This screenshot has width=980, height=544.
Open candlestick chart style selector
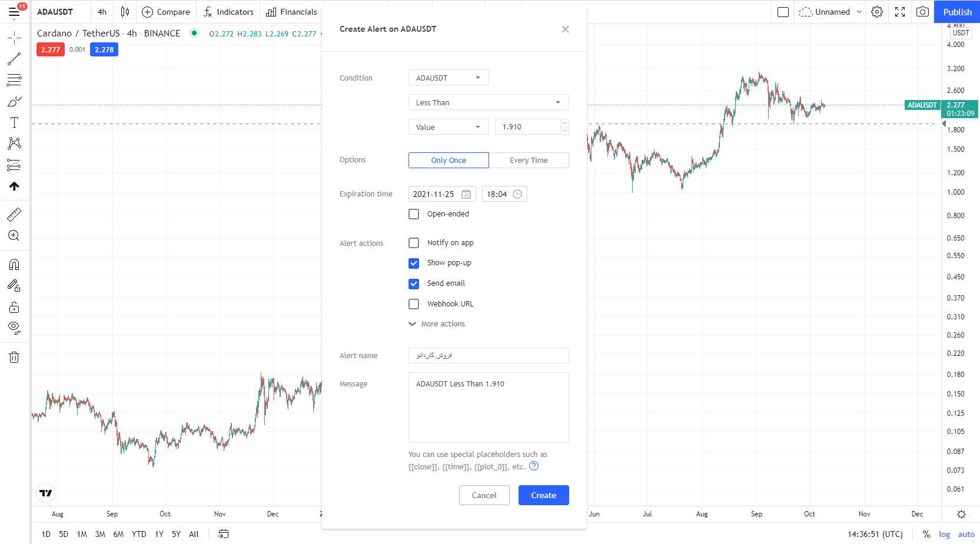tap(125, 12)
